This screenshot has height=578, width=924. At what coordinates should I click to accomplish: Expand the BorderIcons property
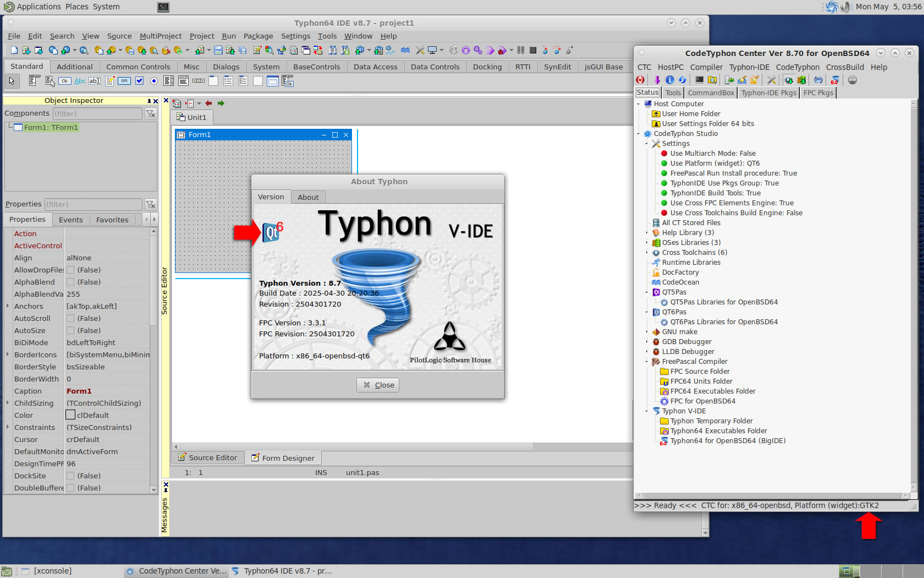8,355
